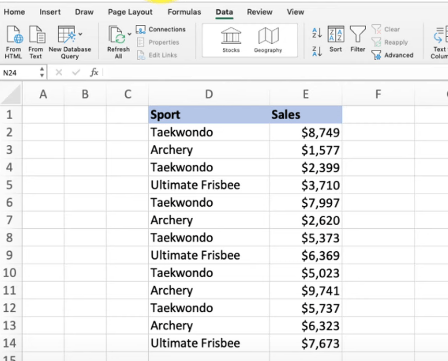Sort descending with Z to A icon
The image size is (448, 361).
pos(317,51)
